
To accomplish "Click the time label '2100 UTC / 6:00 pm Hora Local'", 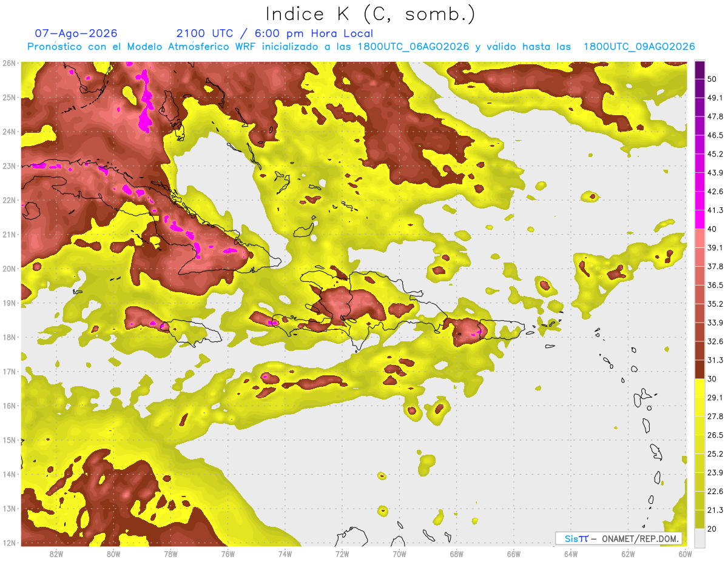I will [x=274, y=33].
